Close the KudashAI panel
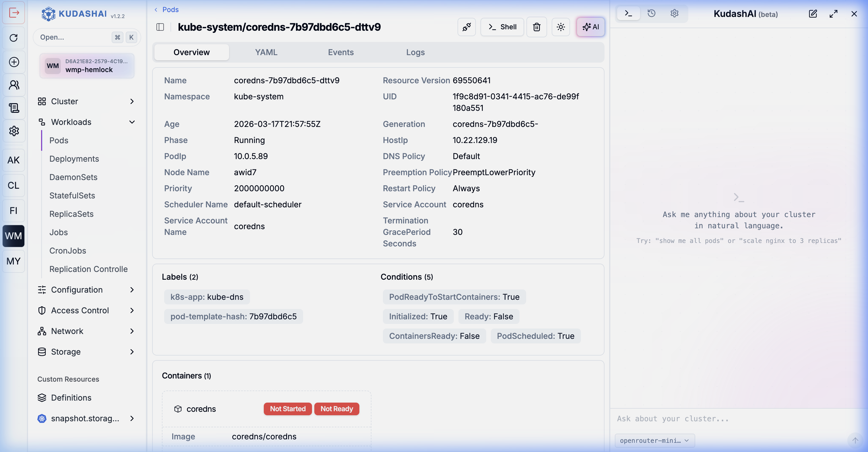 [854, 14]
